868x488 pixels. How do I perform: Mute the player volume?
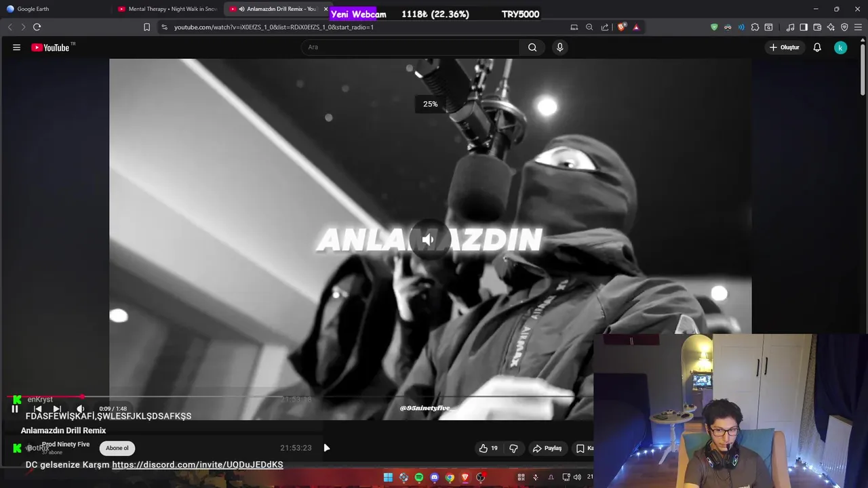click(80, 409)
